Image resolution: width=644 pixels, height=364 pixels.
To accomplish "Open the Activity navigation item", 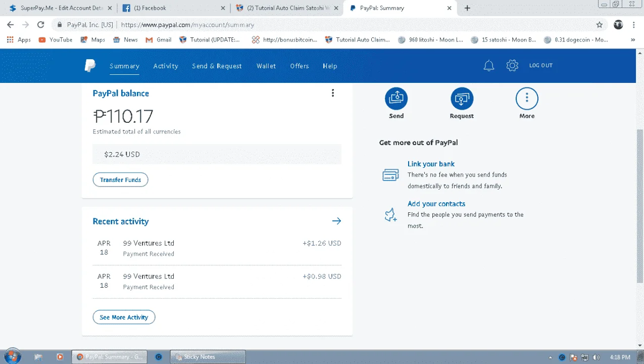I will coord(166,66).
